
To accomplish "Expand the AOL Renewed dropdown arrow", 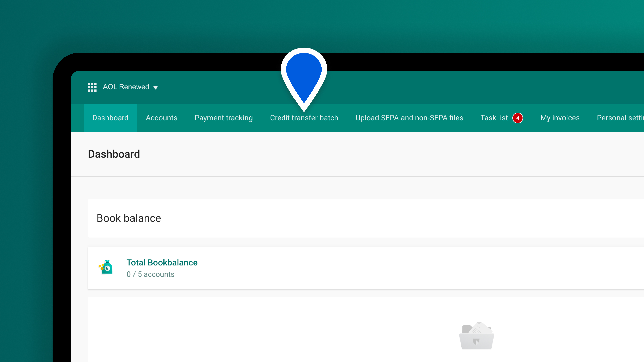I will [155, 88].
